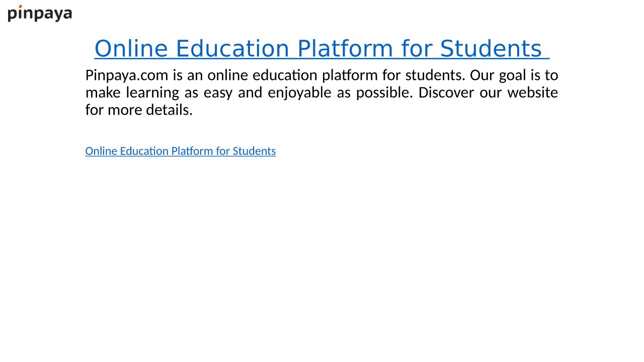Follow the small Online Education Platform for Students link
Image resolution: width=644 pixels, height=362 pixels.
180,151
